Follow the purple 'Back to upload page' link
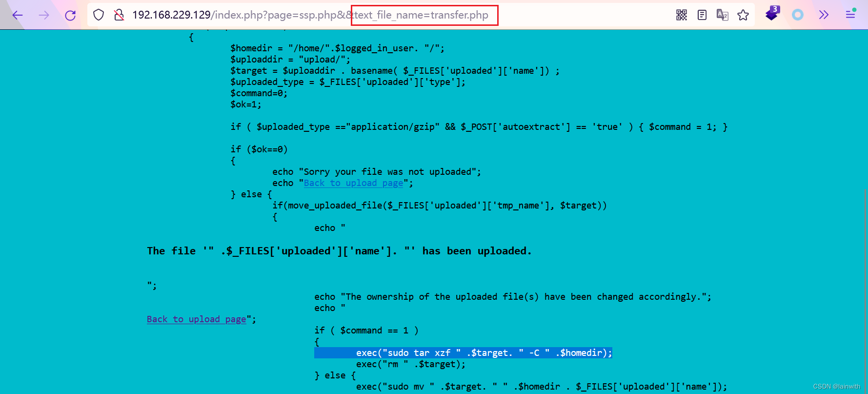Image resolution: width=868 pixels, height=394 pixels. pyautogui.click(x=197, y=319)
